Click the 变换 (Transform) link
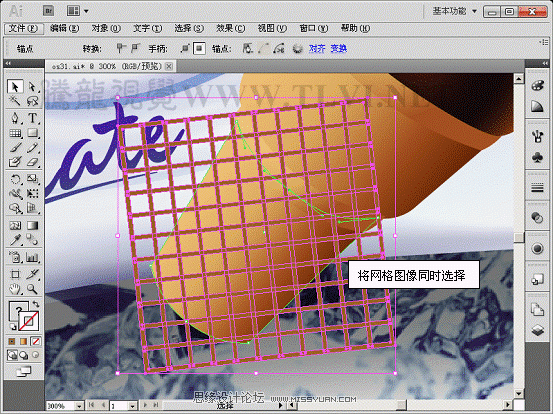The image size is (553, 414). point(339,48)
